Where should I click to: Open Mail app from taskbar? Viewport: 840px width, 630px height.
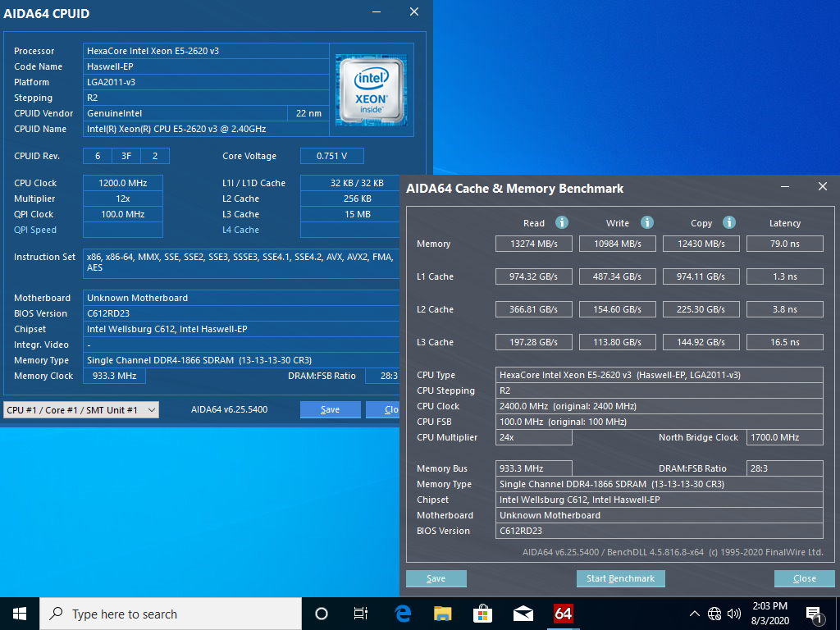523,614
